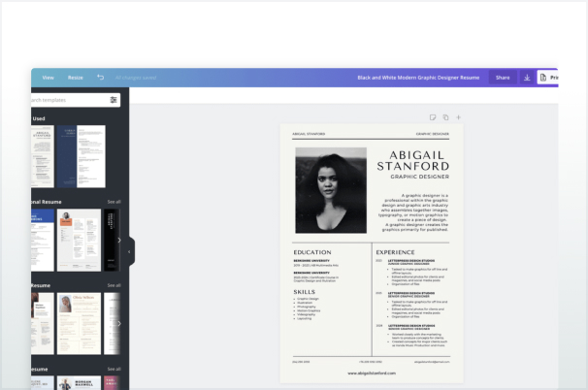Select the dark blue sidebar resume template
The height and width of the screenshot is (390, 588).
tap(81, 156)
